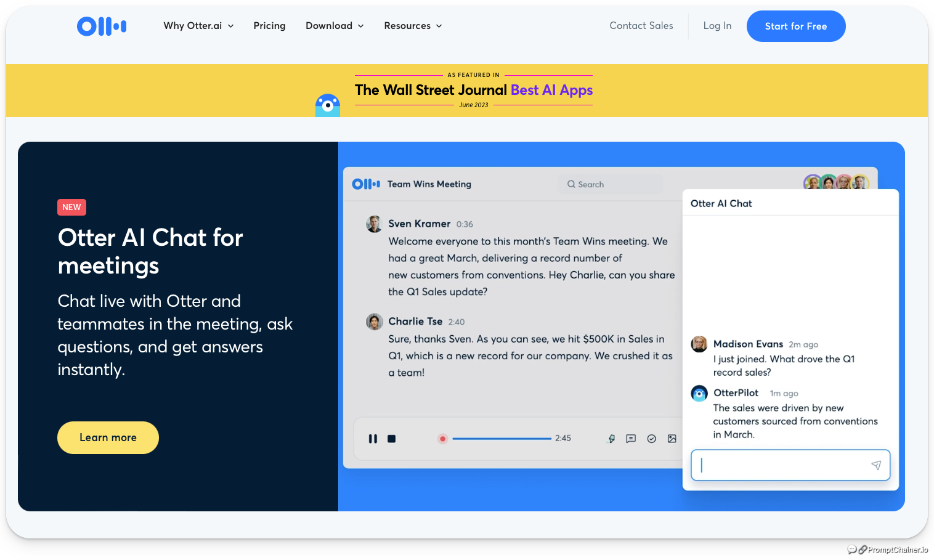Click the Search field in the meeting window
The height and width of the screenshot is (560, 934).
pyautogui.click(x=610, y=184)
